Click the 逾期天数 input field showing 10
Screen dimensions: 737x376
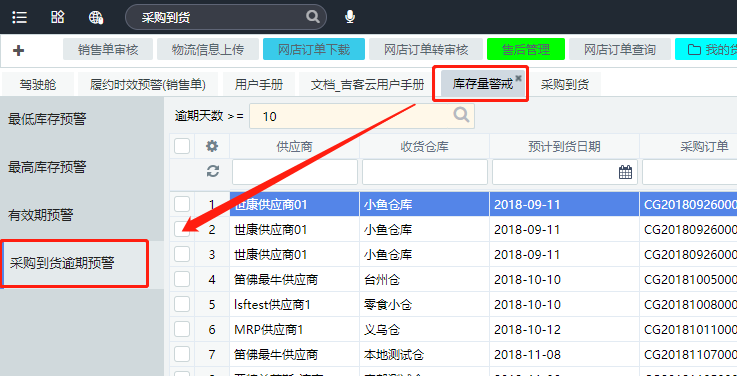[x=361, y=116]
